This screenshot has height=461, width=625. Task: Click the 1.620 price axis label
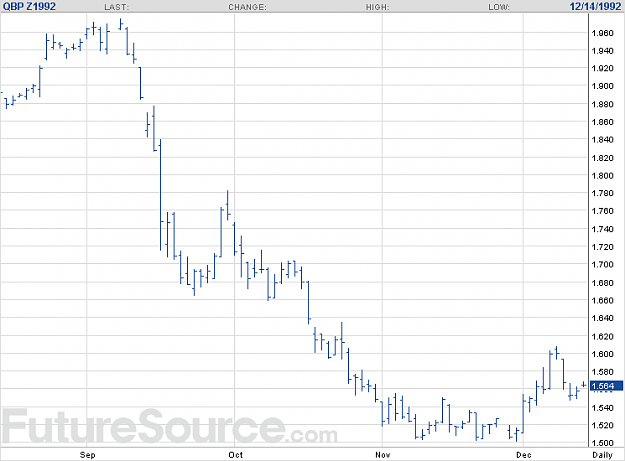(x=603, y=336)
